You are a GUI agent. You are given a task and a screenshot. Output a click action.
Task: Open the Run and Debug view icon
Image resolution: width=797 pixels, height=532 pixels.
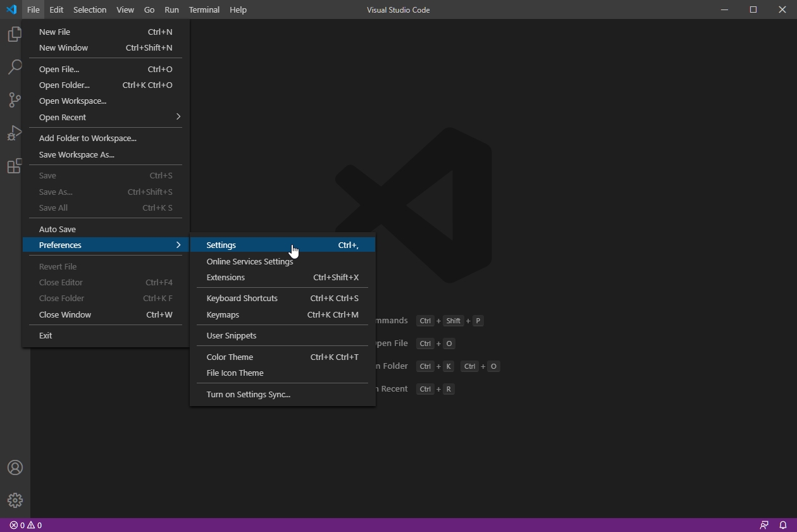point(15,133)
